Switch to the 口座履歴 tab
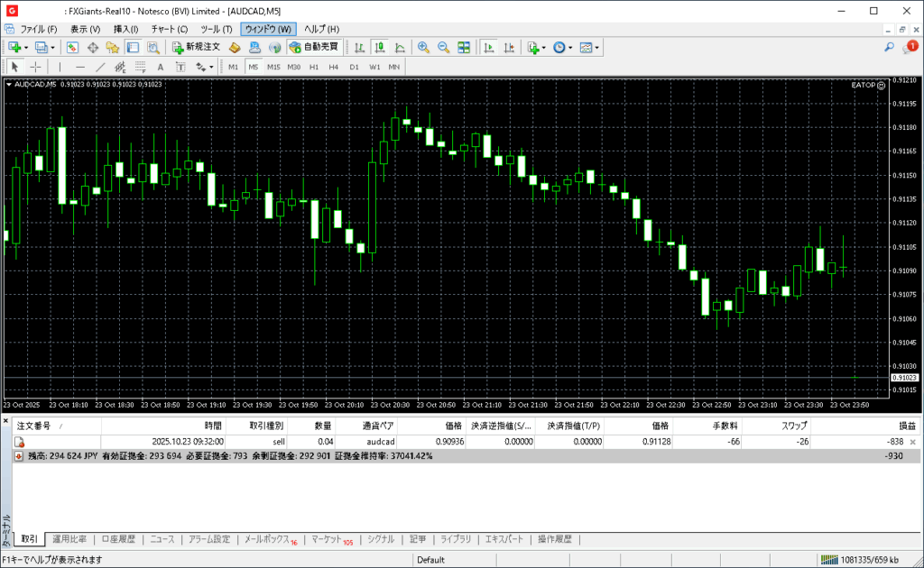924x568 pixels. [117, 539]
